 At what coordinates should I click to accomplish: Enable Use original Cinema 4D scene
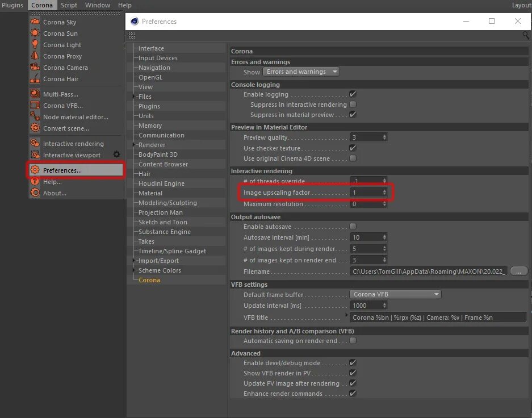[x=353, y=158]
